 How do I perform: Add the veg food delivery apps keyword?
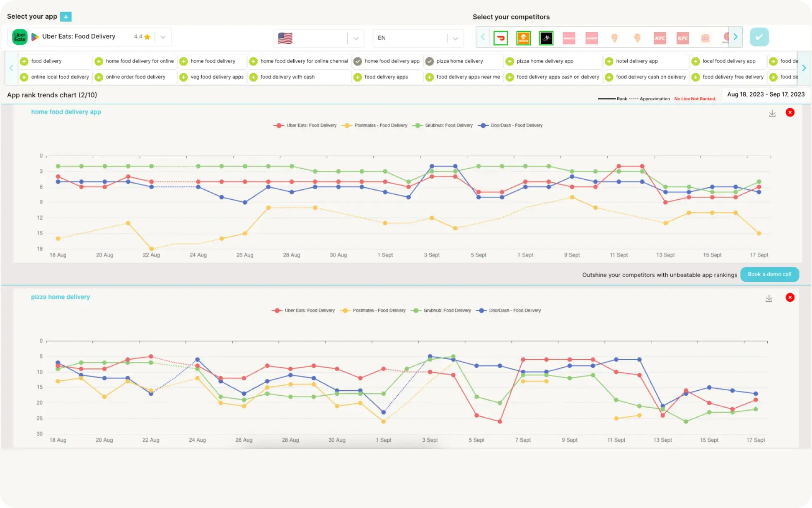point(184,77)
